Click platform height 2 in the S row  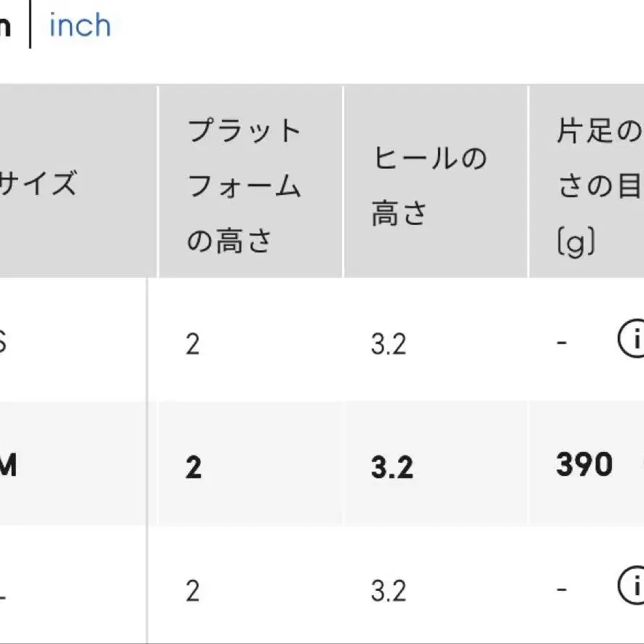tap(192, 344)
